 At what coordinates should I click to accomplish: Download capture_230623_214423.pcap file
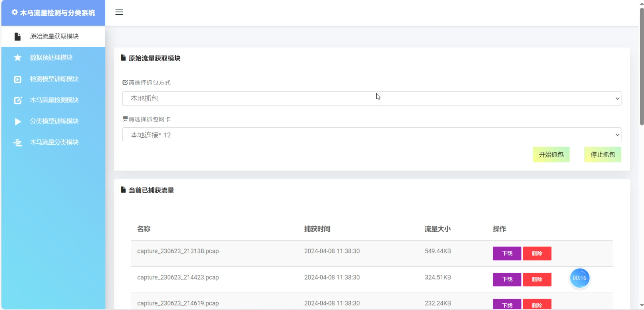coord(507,279)
